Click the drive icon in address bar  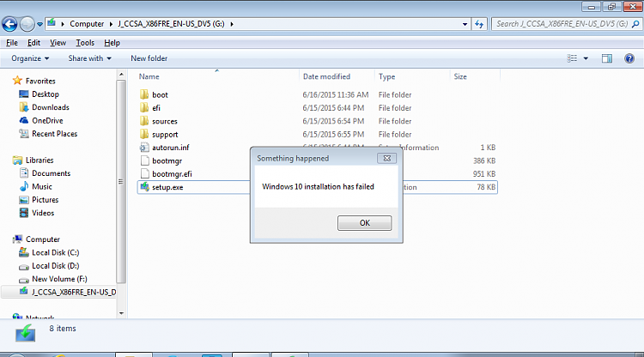52,23
